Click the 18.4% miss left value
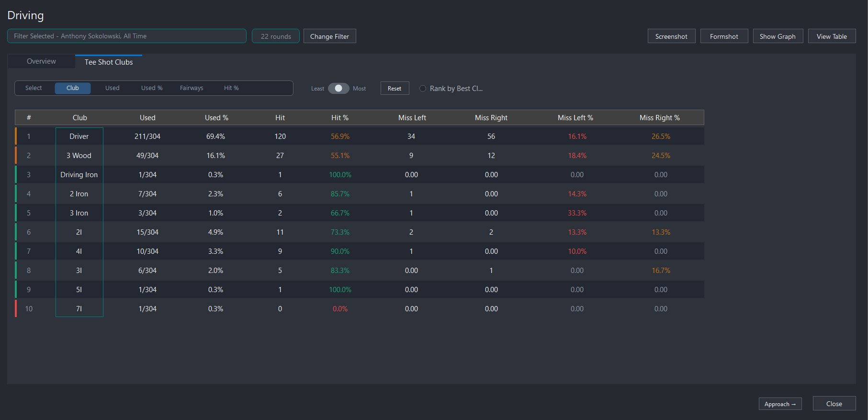The height and width of the screenshot is (420, 868). (x=577, y=156)
